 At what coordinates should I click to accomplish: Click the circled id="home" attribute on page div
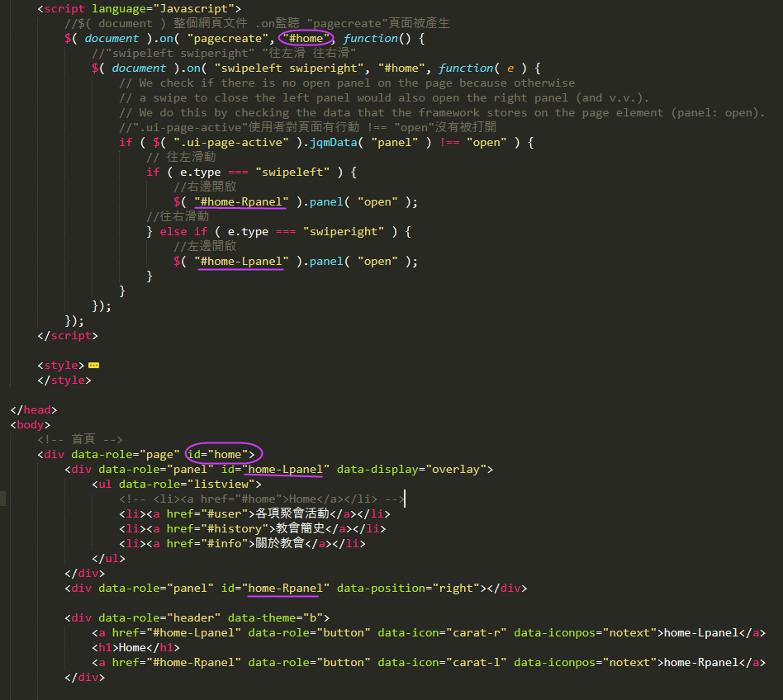tap(224, 454)
